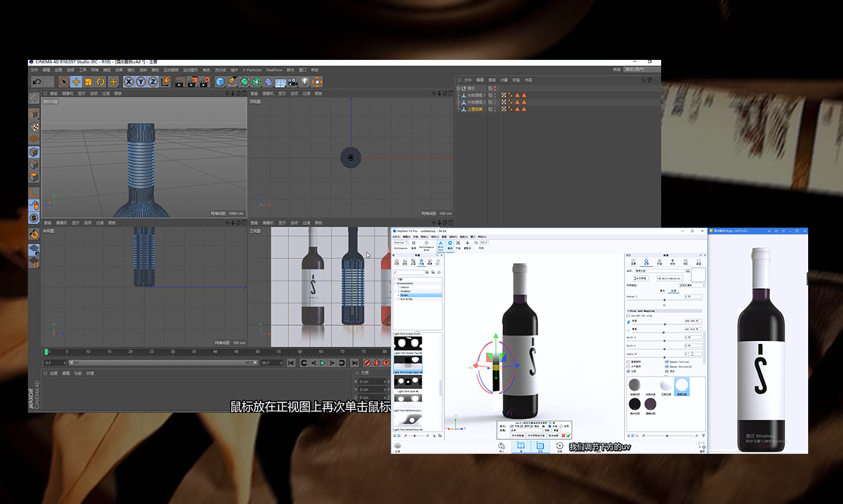843x504 pixels.
Task: Activate the Rotate tool in Cinema 4D
Action: click(x=100, y=81)
